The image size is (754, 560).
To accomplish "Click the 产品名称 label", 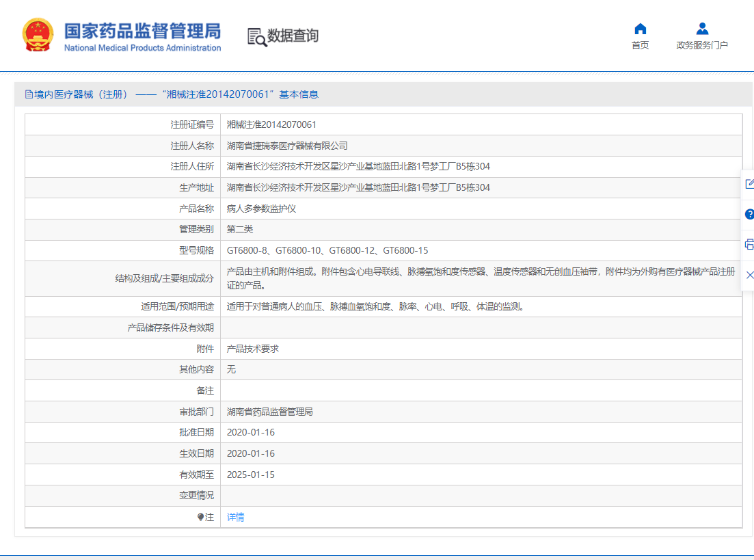I will click(196, 209).
